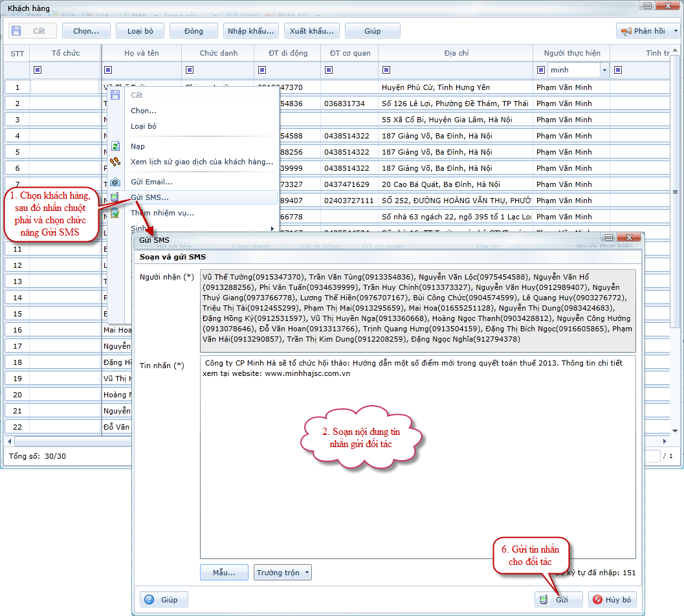Click the vertical scrollbar of customer grid

(676, 259)
